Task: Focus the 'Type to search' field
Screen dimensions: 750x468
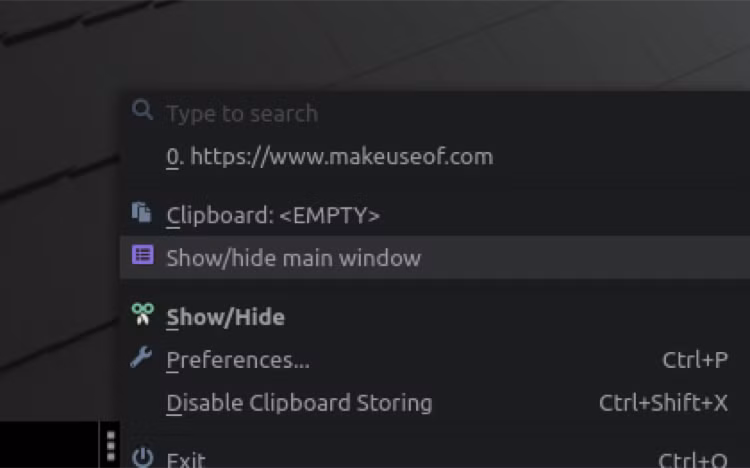Action: 434,113
